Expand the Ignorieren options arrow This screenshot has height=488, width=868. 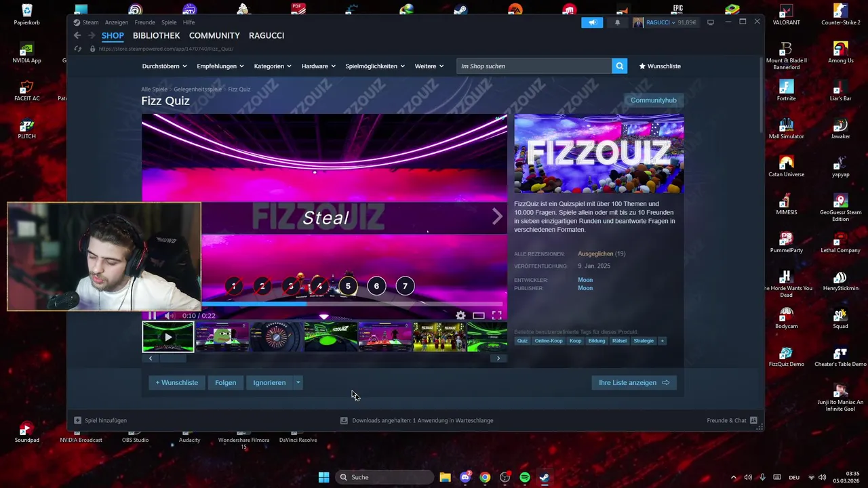coord(298,383)
